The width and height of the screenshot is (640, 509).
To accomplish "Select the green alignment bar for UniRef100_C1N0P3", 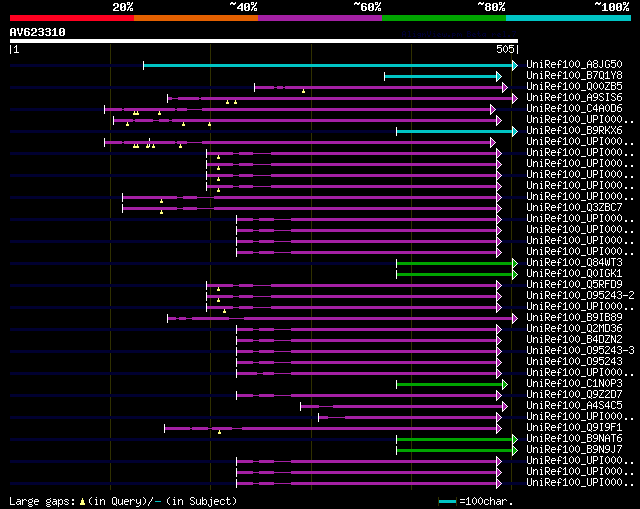I will coord(452,385).
